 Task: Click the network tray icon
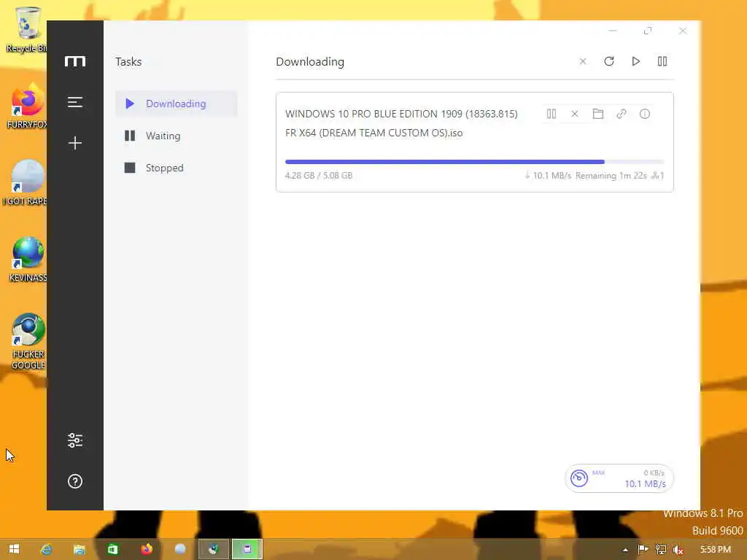661,550
